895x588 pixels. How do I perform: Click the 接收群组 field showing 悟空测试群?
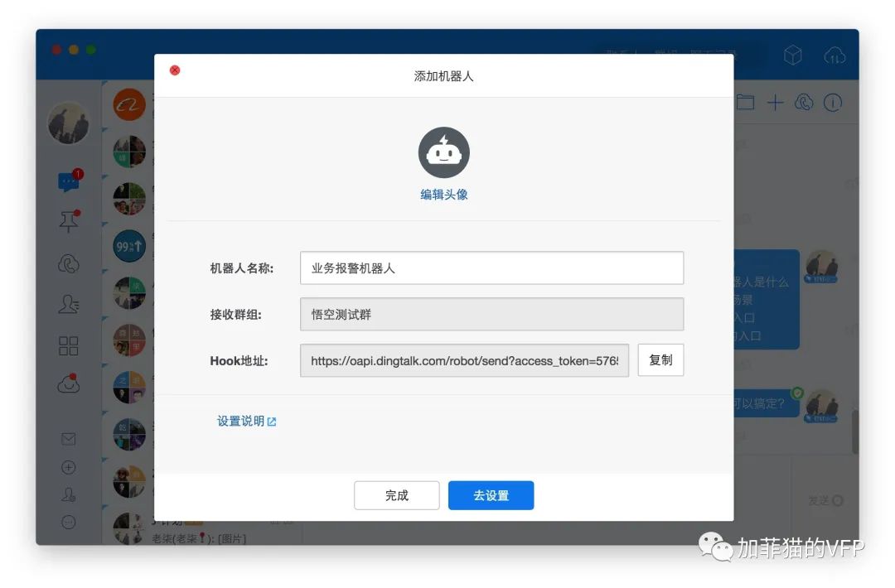tap(491, 314)
